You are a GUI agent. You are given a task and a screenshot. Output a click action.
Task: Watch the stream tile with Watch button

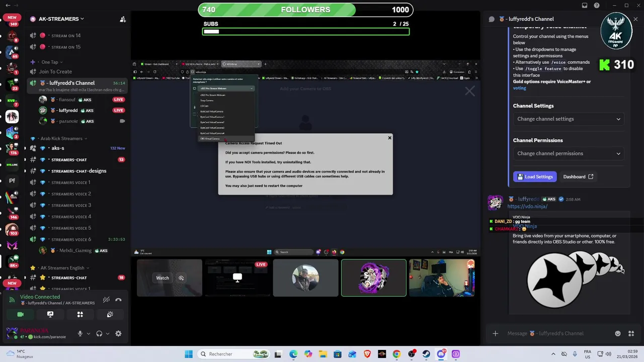(163, 278)
